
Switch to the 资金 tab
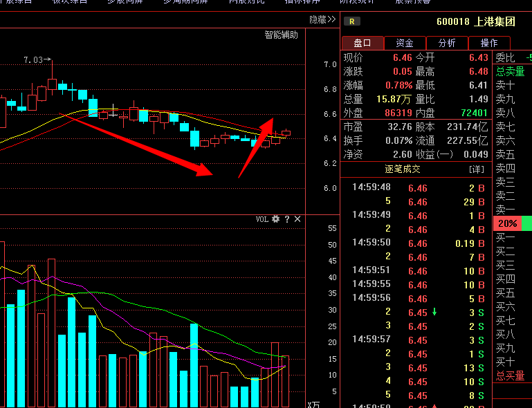pyautogui.click(x=405, y=43)
